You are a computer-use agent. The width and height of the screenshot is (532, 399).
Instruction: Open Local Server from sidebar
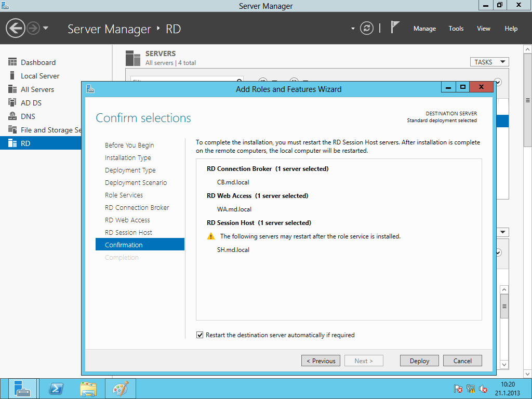[40, 76]
